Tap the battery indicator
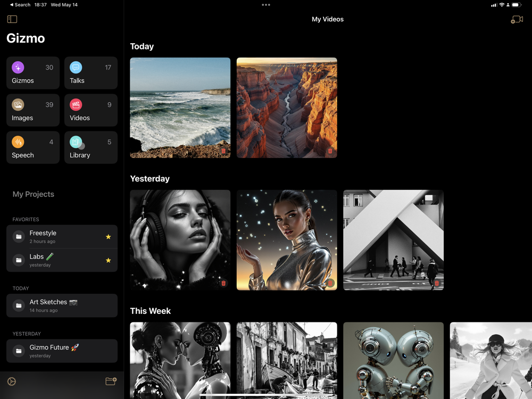This screenshot has height=399, width=532. tap(516, 5)
